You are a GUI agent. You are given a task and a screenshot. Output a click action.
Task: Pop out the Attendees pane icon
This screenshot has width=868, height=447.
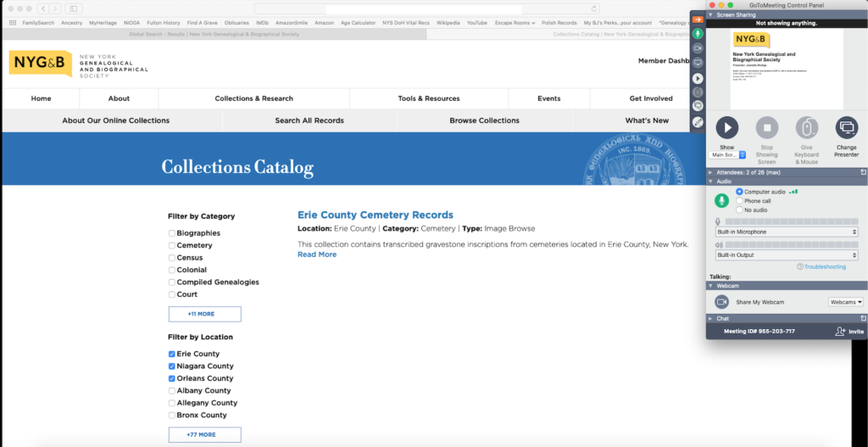tap(863, 172)
